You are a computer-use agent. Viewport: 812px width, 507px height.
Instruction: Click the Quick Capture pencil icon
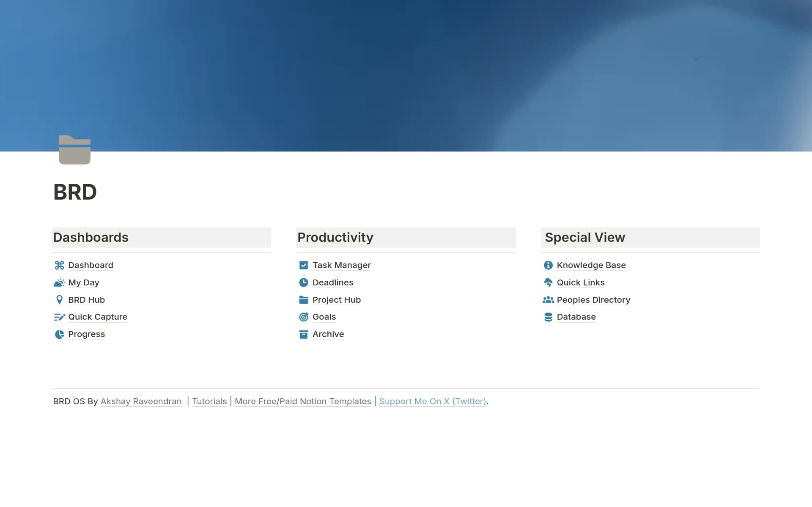[x=59, y=317]
